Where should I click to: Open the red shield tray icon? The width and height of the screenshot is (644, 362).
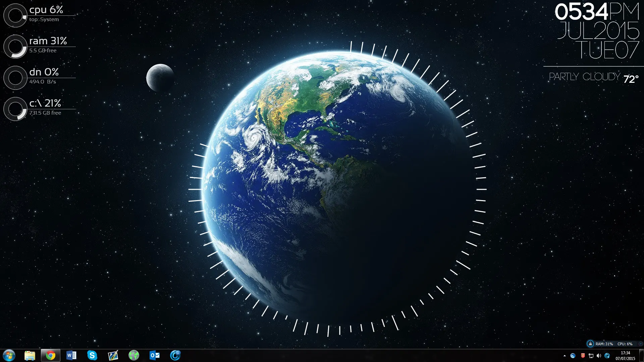pyautogui.click(x=583, y=355)
